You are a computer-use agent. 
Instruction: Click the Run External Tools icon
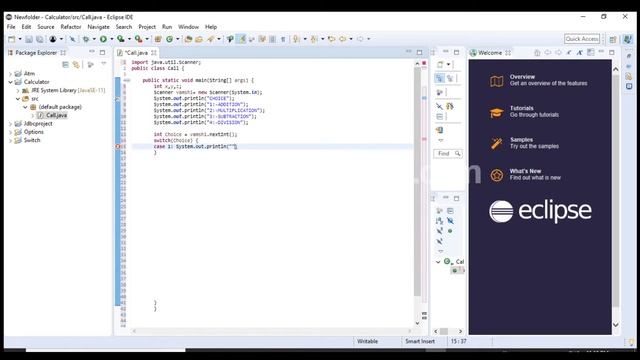pyautogui.click(x=139, y=39)
